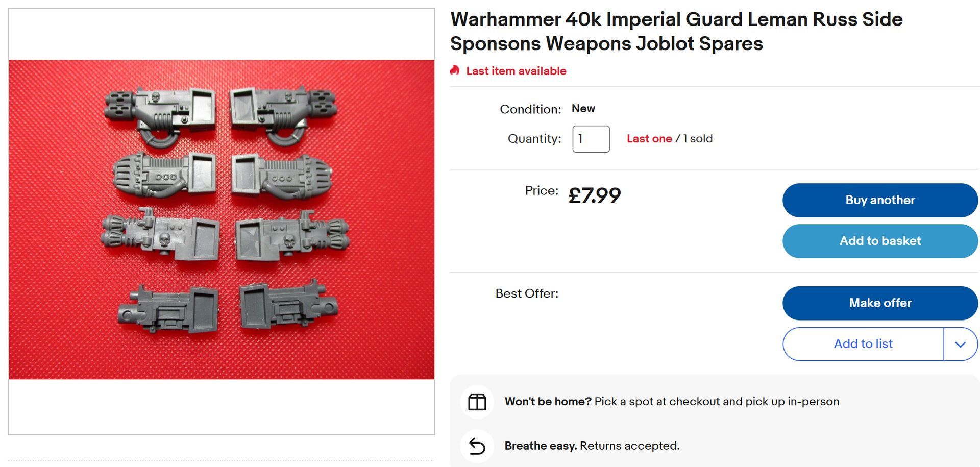Click the New condition value

point(583,109)
